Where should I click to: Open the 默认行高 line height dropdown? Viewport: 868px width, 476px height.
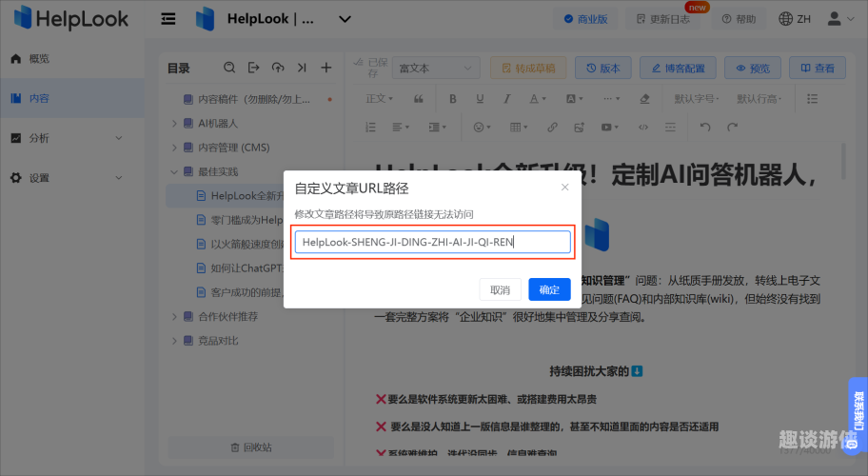(759, 98)
